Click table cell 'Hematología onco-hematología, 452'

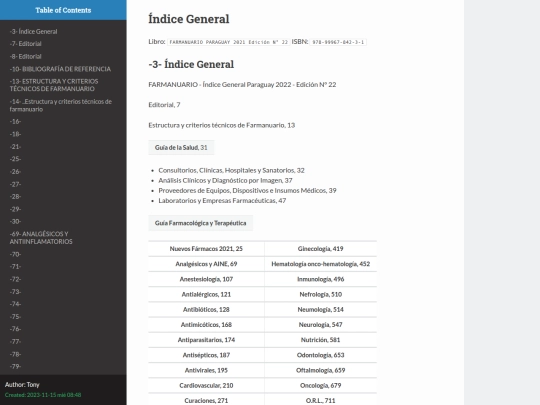[x=321, y=264]
